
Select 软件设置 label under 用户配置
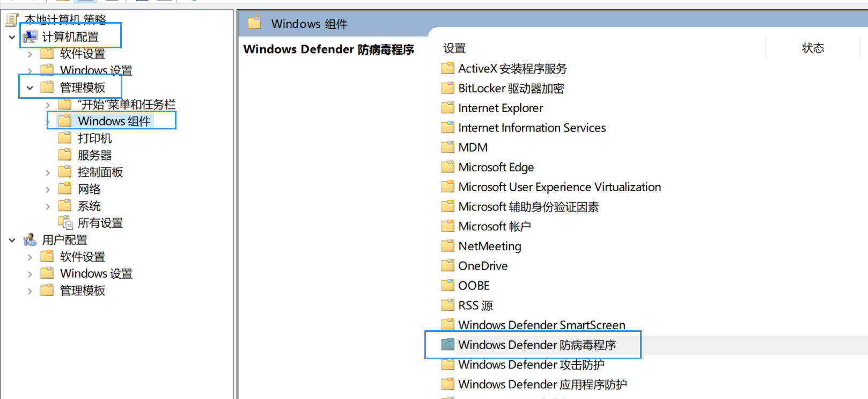click(x=83, y=257)
